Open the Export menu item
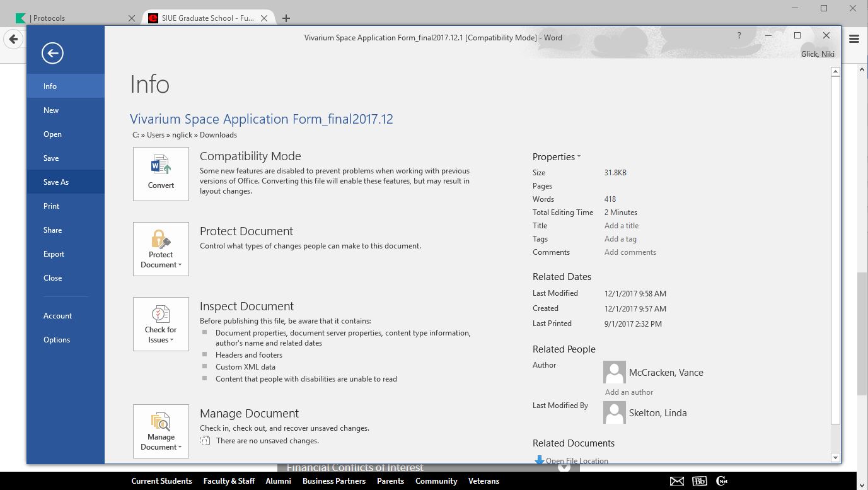 (54, 254)
